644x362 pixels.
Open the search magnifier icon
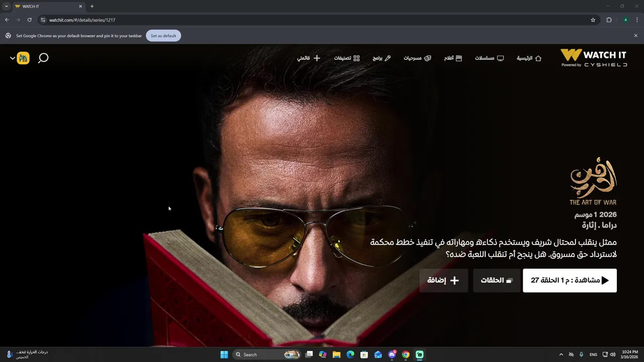point(43,58)
